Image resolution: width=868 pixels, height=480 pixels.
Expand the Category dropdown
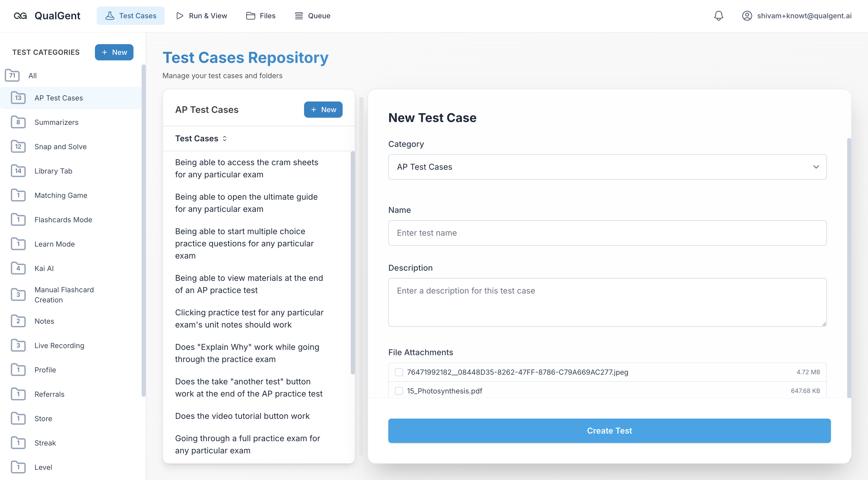pos(607,167)
